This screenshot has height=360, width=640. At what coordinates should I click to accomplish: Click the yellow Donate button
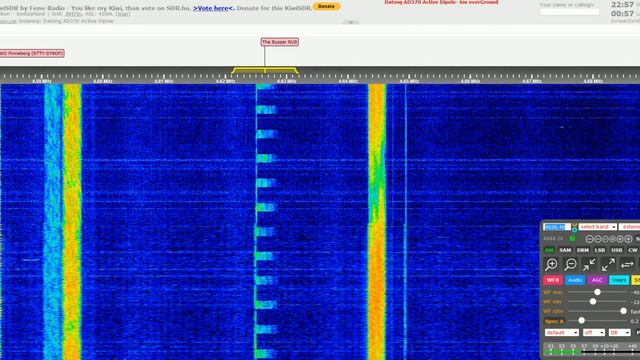326,7
